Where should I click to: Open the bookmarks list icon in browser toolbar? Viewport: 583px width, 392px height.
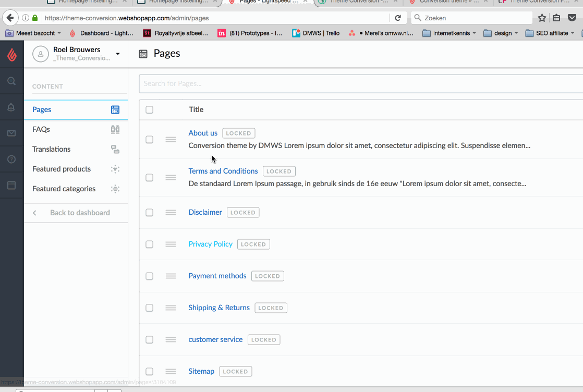[556, 18]
